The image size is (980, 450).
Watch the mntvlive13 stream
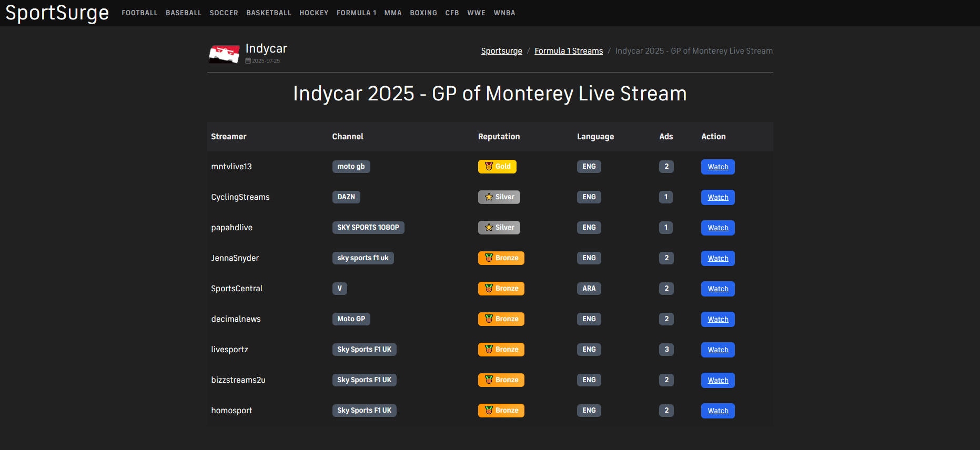718,167
